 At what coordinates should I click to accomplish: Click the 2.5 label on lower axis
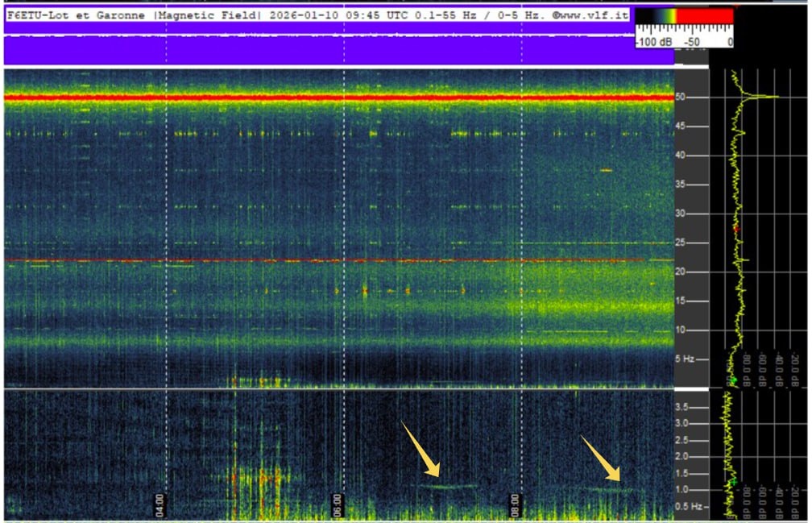coord(681,440)
